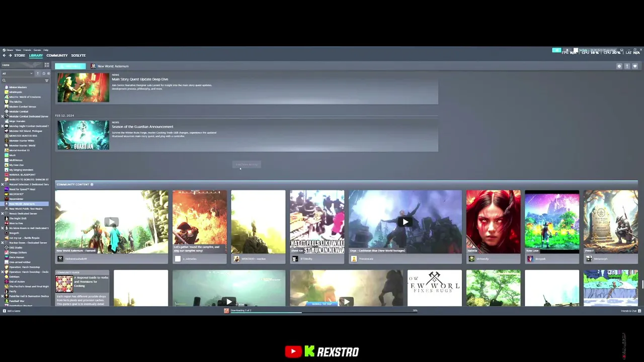Screen dimensions: 644x362
Task: Click the New World: Aeternum header icon
Action: coord(93,66)
